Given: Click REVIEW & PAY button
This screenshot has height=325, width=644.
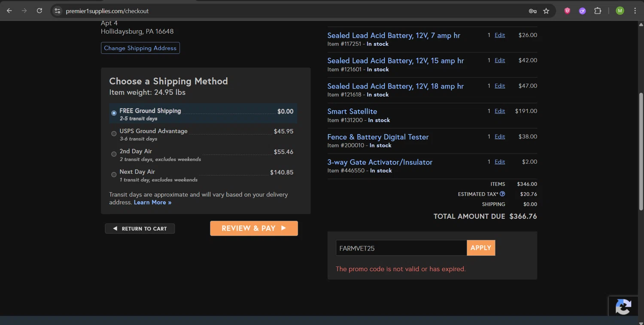Looking at the screenshot, I should pyautogui.click(x=254, y=228).
